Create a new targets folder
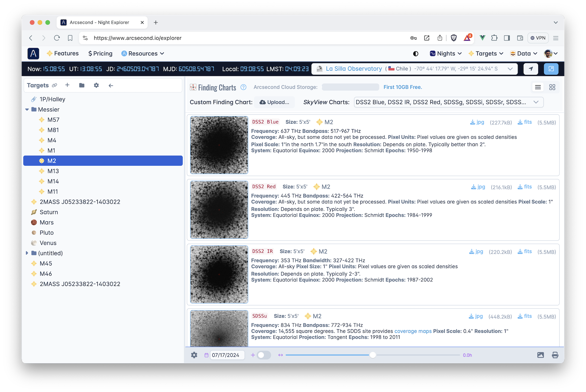586x392 pixels. click(x=82, y=85)
